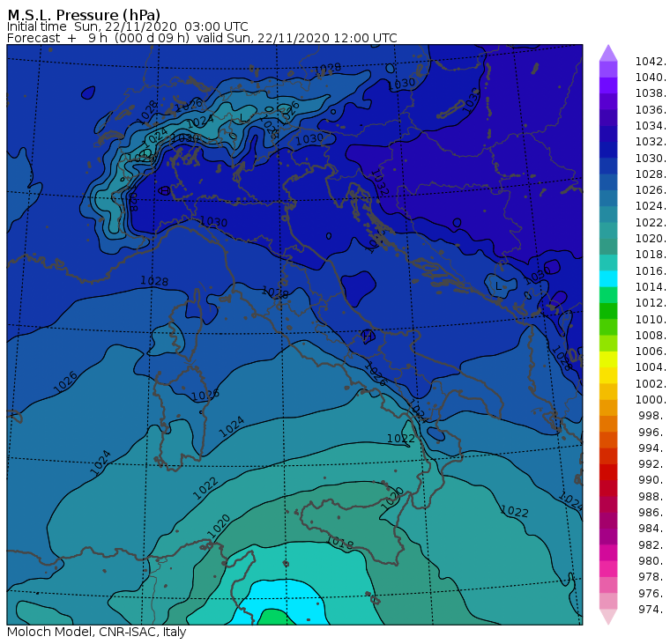670x644 pixels.
Task: Select the orange legend band between 998 and 1000
Action: click(x=608, y=408)
